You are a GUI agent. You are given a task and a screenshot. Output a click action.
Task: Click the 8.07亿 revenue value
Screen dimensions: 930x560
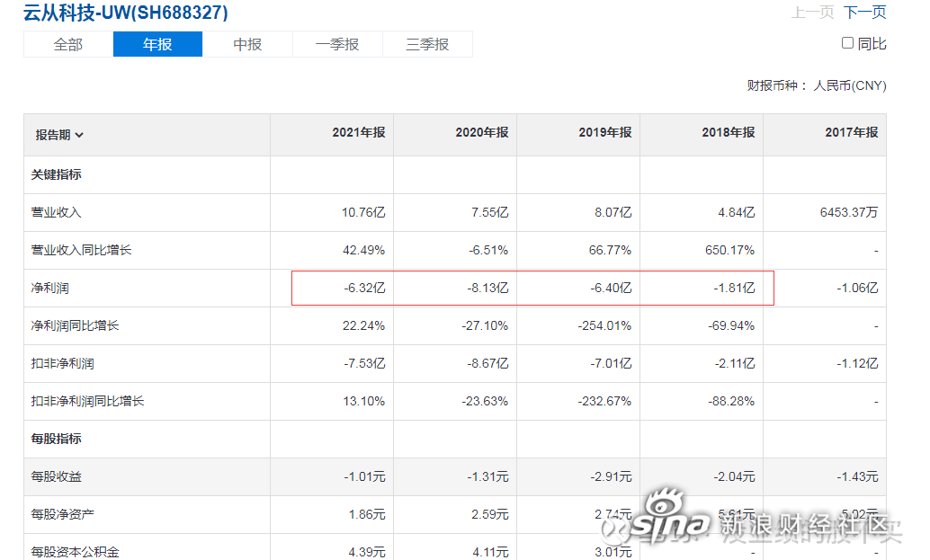613,212
